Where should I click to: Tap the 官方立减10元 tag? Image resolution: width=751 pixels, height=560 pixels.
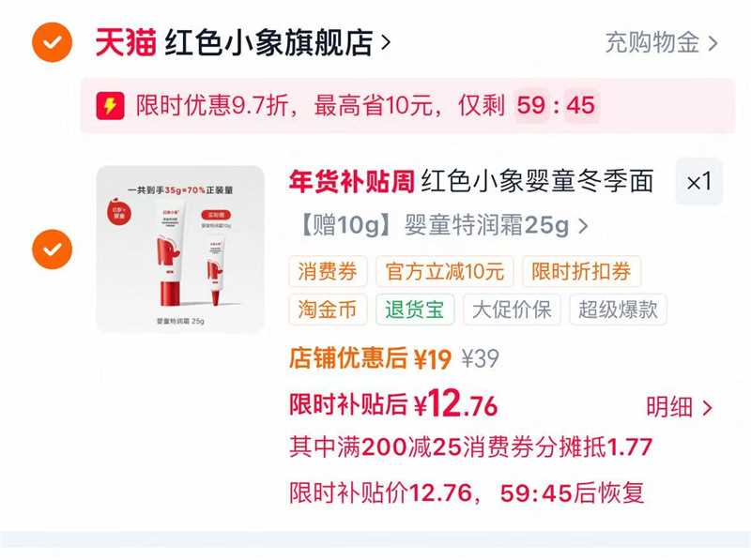tap(444, 271)
